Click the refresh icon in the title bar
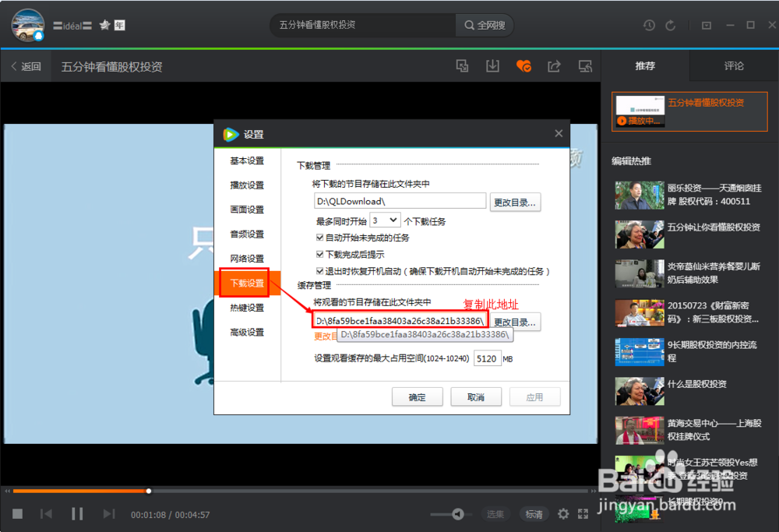 tap(671, 25)
